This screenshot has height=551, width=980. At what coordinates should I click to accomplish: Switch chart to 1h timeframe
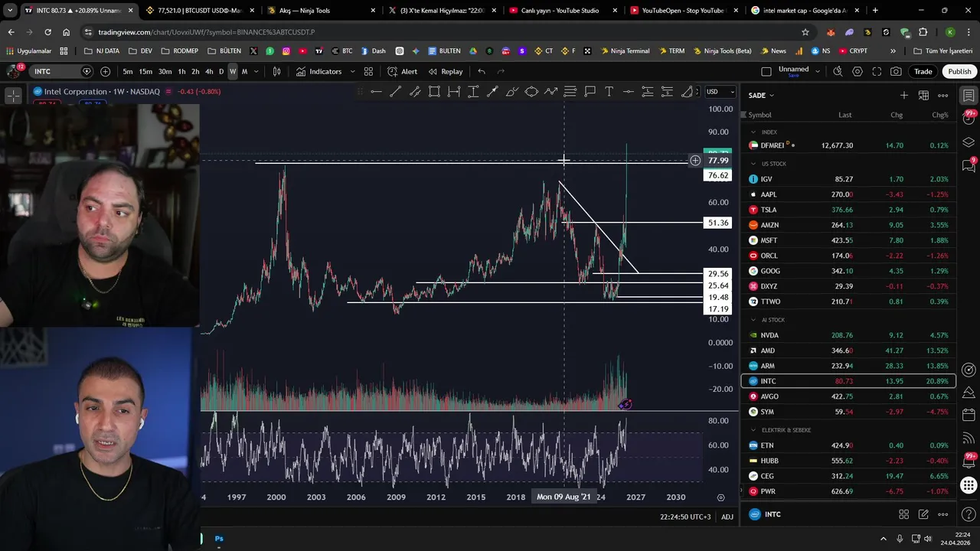point(181,71)
